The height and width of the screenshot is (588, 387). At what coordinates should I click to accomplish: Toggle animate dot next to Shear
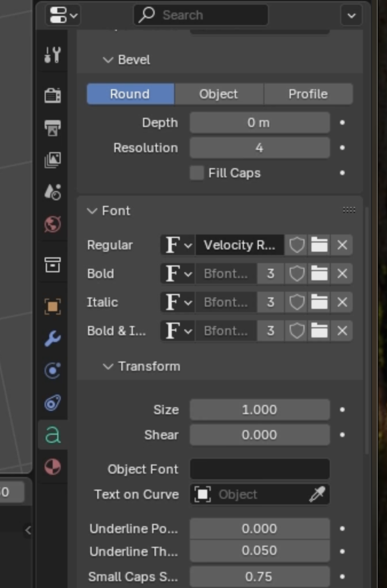pos(342,435)
